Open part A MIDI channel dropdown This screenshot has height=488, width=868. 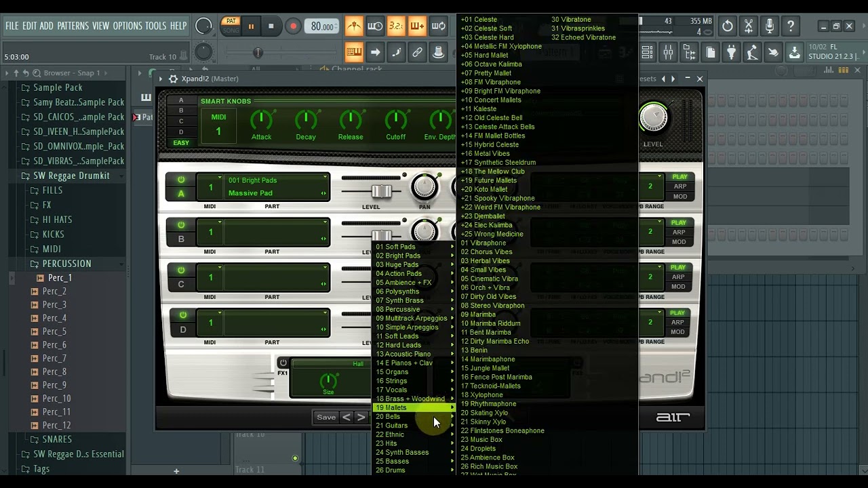(x=211, y=186)
